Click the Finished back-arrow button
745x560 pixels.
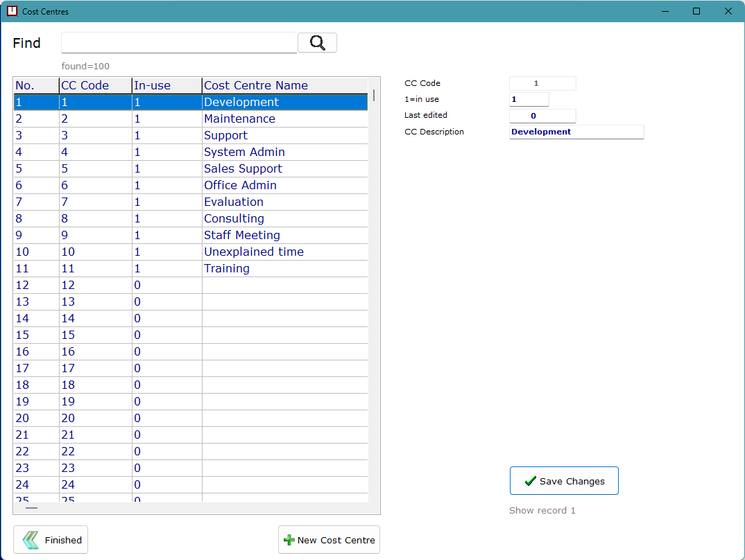coord(51,540)
